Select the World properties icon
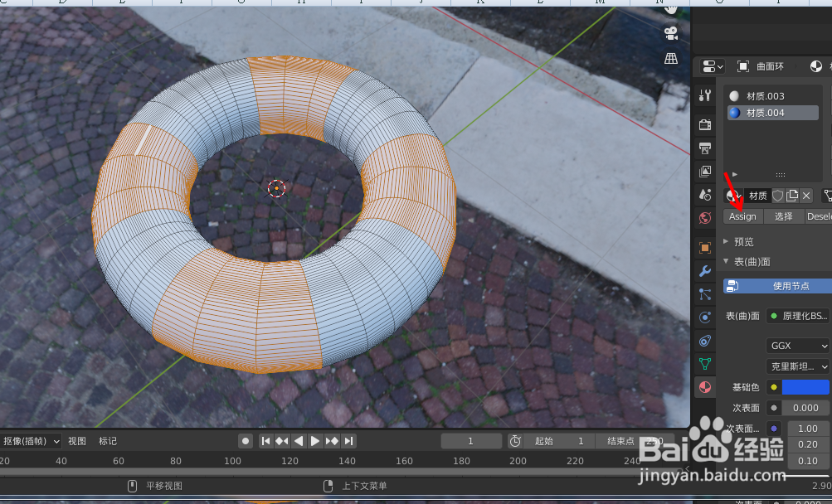832x504 pixels. coord(704,218)
